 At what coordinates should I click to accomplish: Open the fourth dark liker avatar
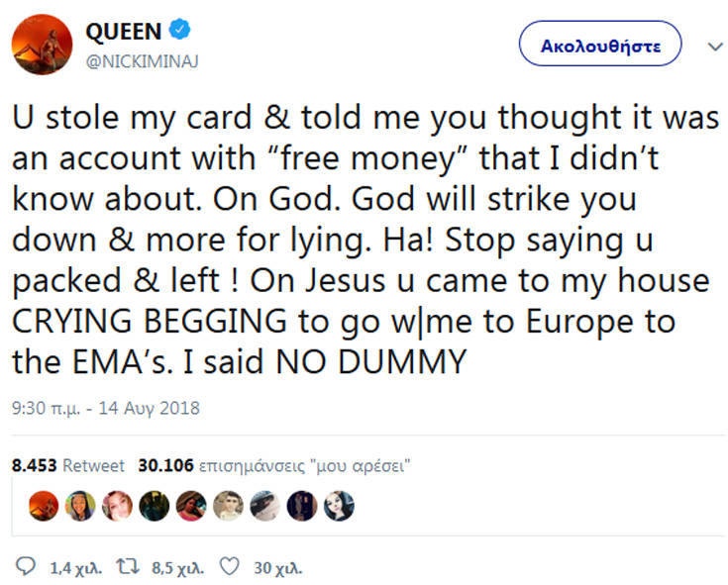coord(155,506)
